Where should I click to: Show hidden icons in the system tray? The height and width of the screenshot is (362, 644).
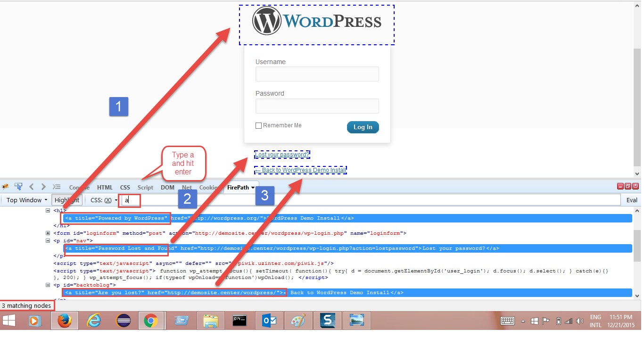click(x=523, y=321)
